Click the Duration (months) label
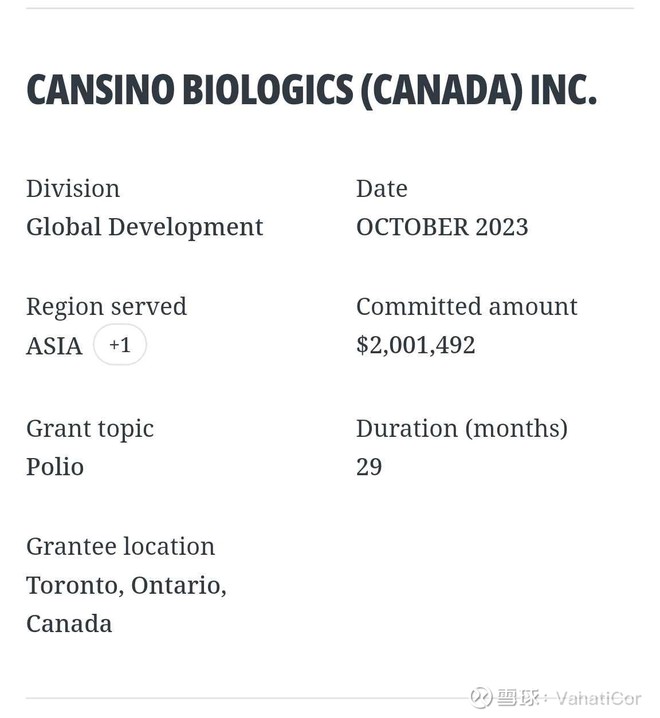Screen dimensions: 660x718 [462, 429]
